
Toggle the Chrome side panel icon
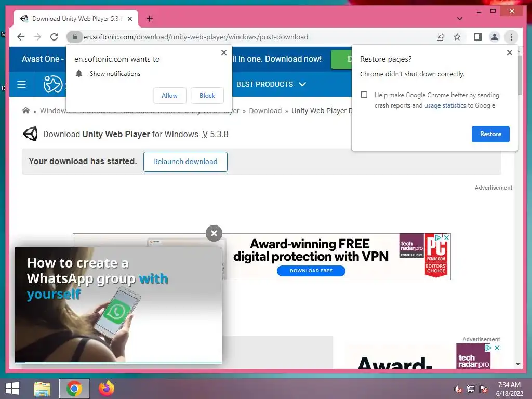478,37
